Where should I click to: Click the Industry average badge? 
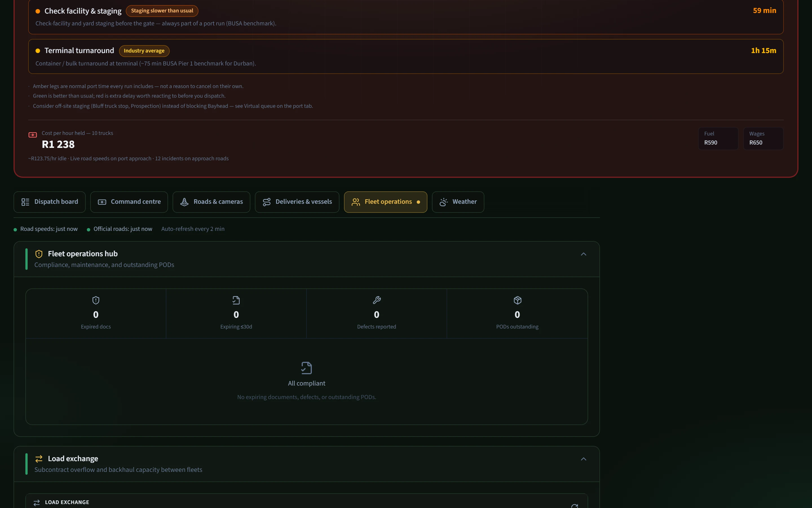click(144, 51)
